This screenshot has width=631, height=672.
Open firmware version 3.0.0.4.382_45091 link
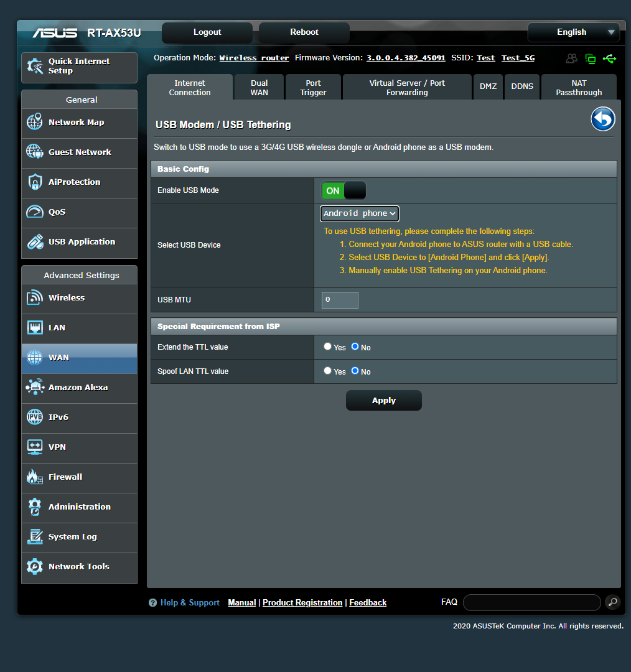click(406, 58)
